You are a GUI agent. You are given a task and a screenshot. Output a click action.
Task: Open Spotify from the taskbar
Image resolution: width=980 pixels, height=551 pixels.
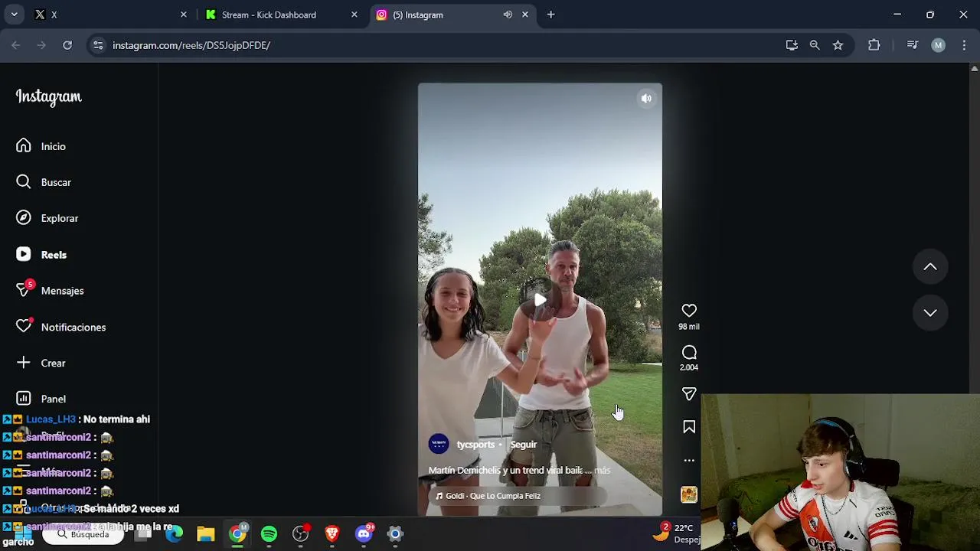point(269,534)
